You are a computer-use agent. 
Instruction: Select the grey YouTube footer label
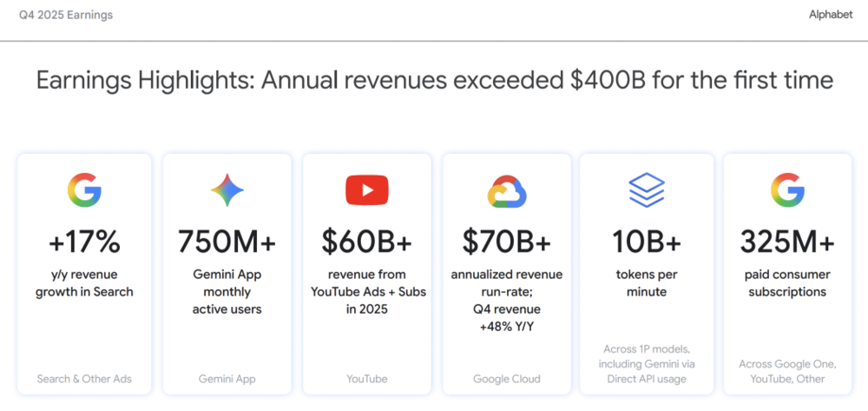[366, 379]
